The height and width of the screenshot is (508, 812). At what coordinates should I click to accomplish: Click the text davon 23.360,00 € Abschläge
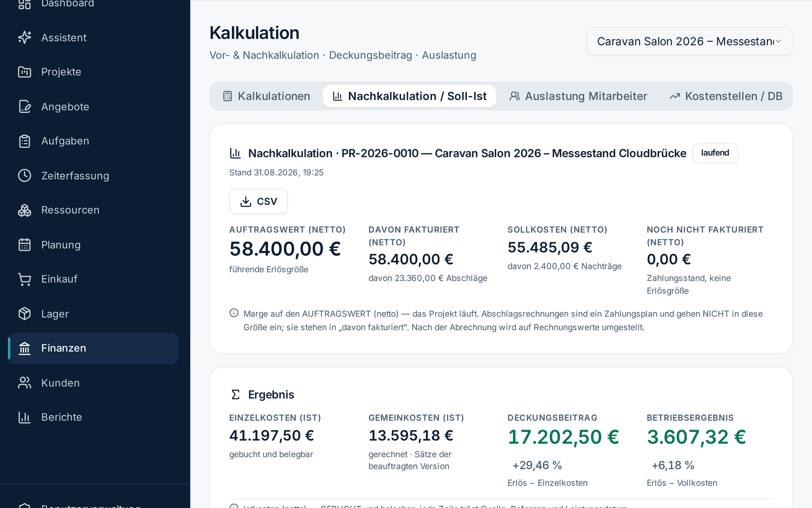click(x=428, y=278)
